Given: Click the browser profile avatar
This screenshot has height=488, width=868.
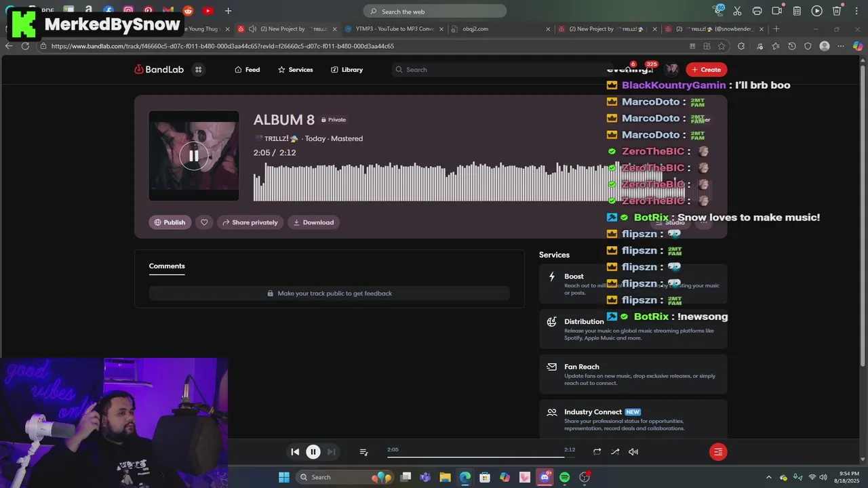Looking at the screenshot, I should (x=825, y=46).
